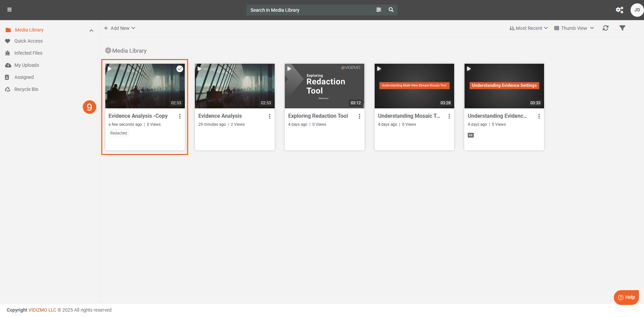644x317 pixels.
Task: Uncheck the Evidence Analysis -Copy selection checkmark
Action: [x=180, y=69]
